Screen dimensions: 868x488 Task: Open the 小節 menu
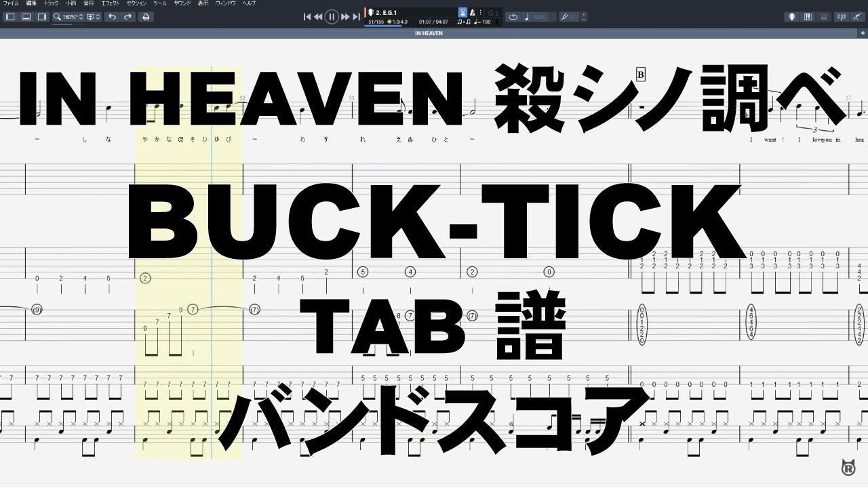pyautogui.click(x=71, y=3)
